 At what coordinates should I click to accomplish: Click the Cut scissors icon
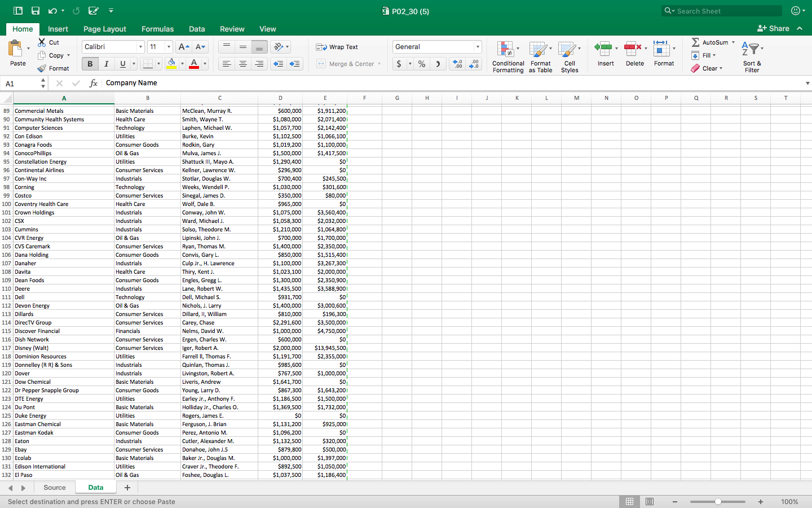[x=42, y=42]
